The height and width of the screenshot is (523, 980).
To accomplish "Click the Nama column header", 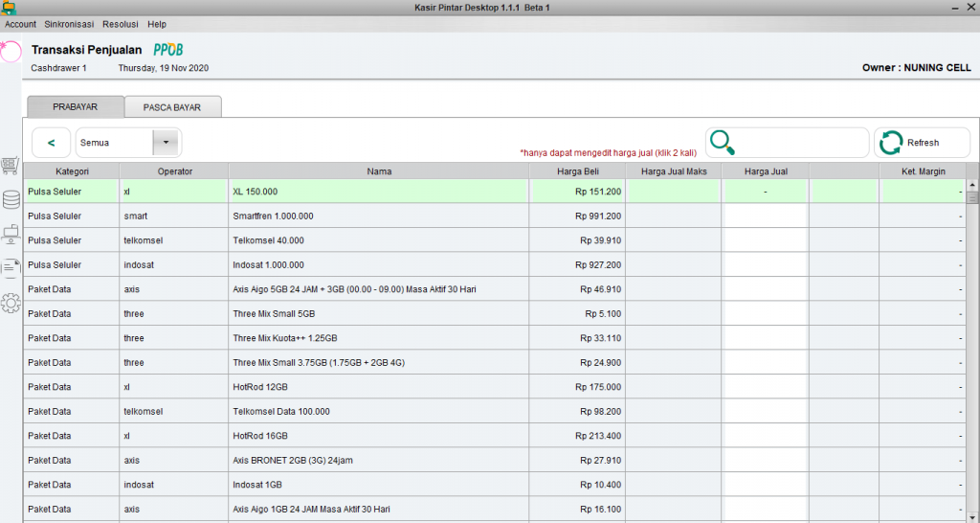I will pos(379,171).
